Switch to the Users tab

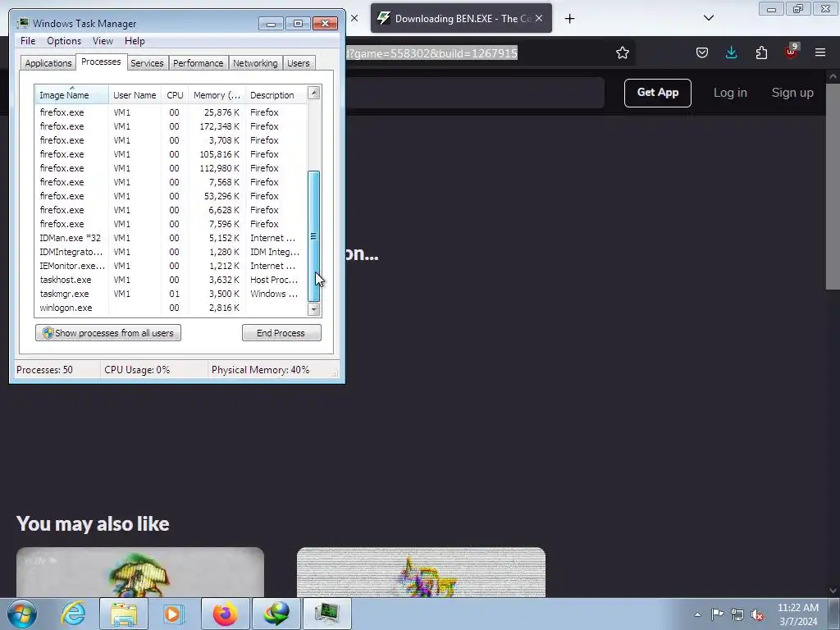click(x=298, y=62)
